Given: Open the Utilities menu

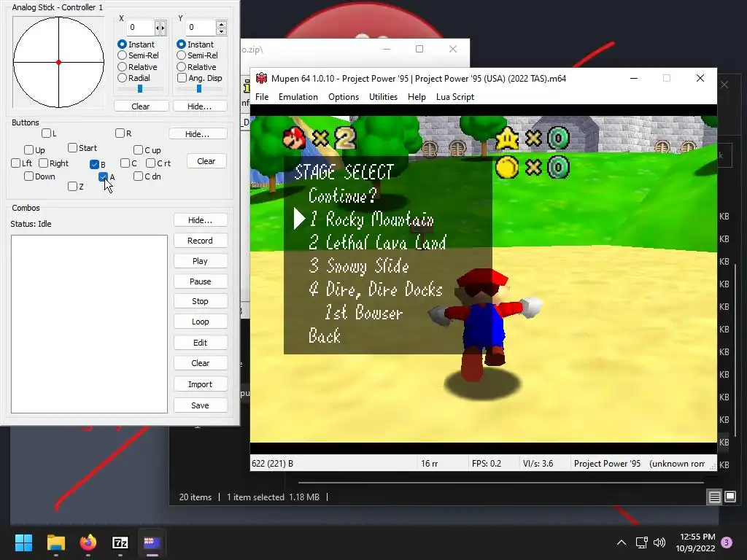Looking at the screenshot, I should point(383,97).
